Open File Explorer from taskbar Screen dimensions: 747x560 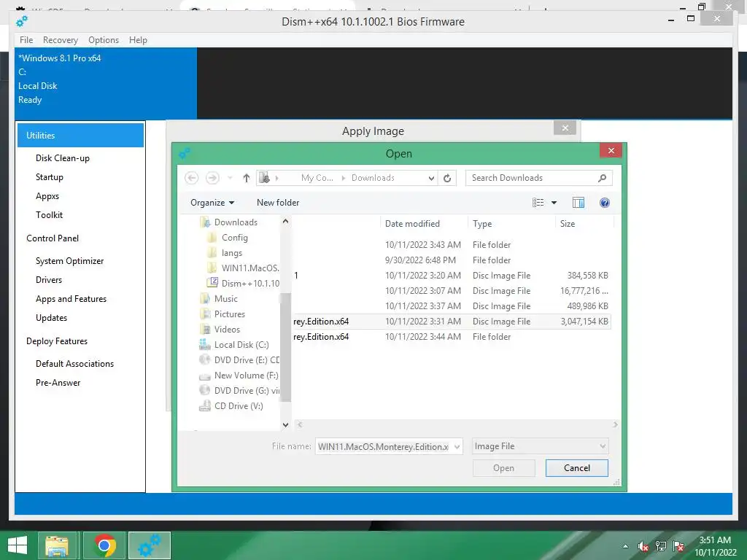pyautogui.click(x=57, y=545)
